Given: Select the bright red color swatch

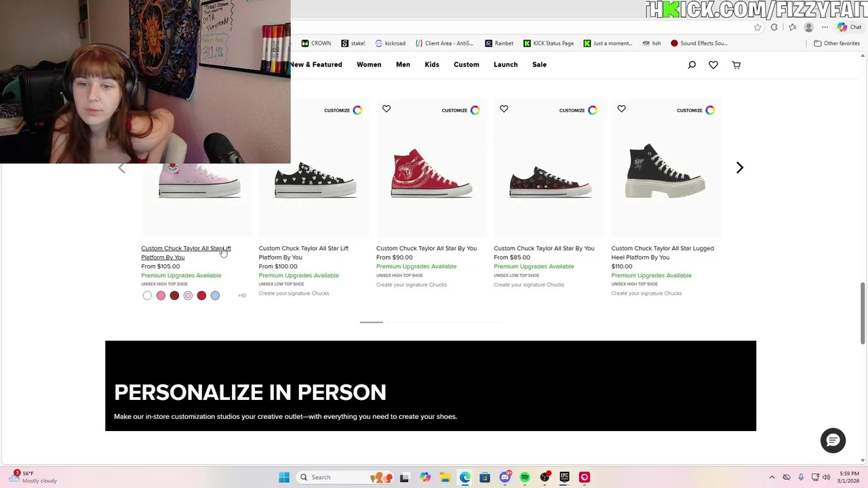Looking at the screenshot, I should (x=201, y=296).
